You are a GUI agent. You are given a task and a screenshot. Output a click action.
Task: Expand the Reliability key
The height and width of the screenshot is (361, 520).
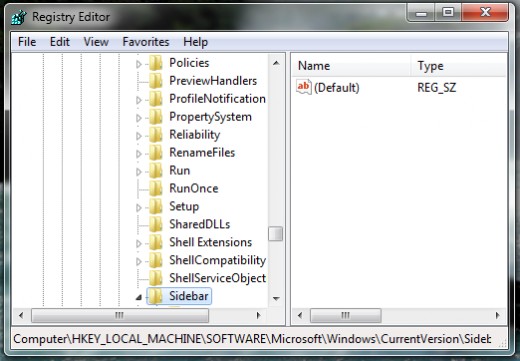point(139,136)
